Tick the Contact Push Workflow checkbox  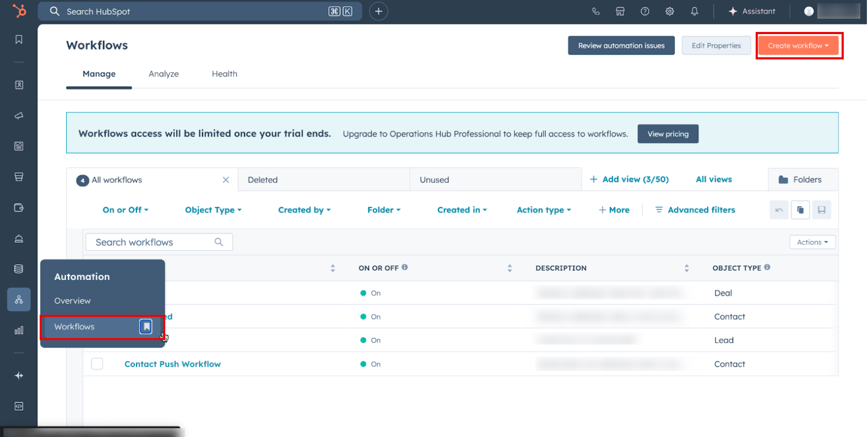(97, 364)
